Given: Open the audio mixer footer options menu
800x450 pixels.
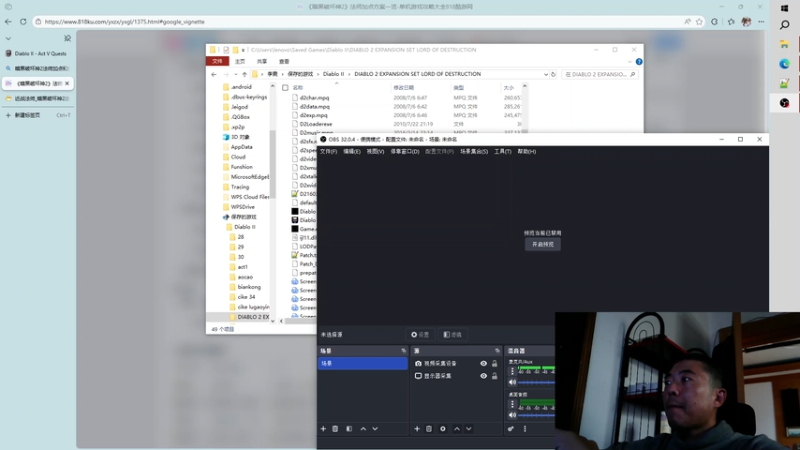Looking at the screenshot, I should coord(524,429).
